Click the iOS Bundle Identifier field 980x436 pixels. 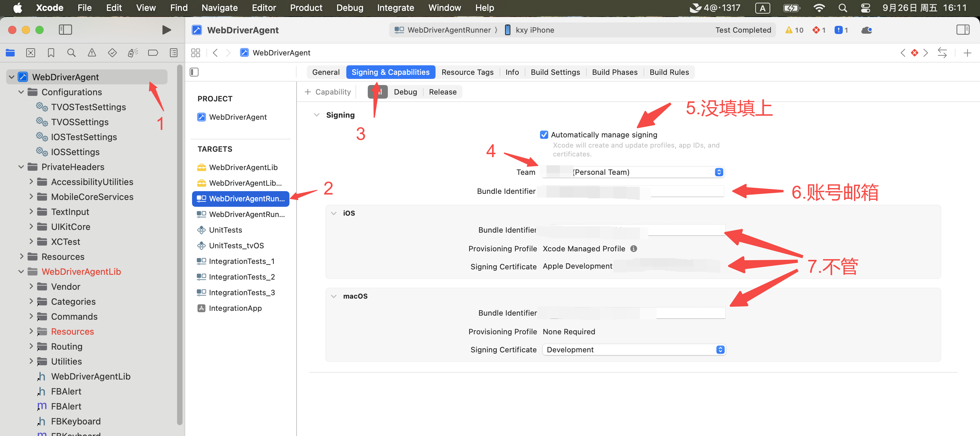point(685,230)
